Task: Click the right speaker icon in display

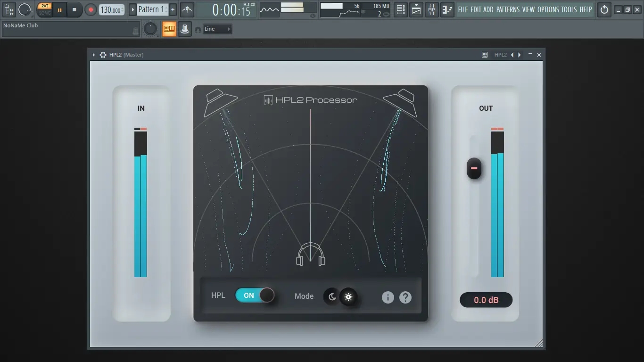Action: coord(400,102)
